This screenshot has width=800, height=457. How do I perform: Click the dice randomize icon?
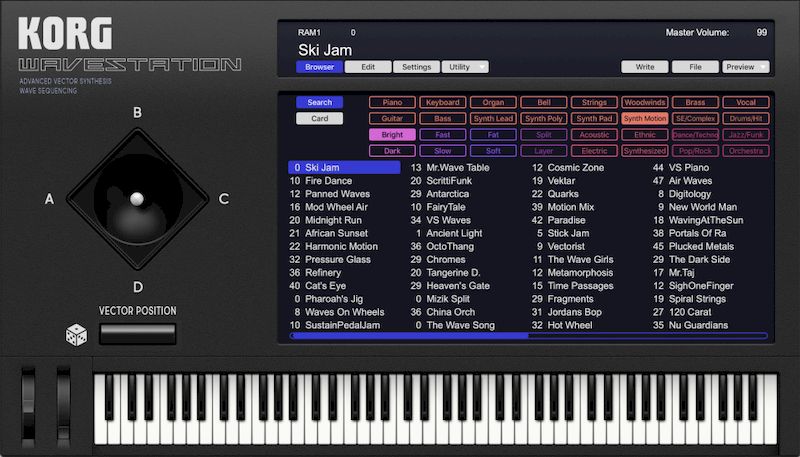(x=76, y=335)
